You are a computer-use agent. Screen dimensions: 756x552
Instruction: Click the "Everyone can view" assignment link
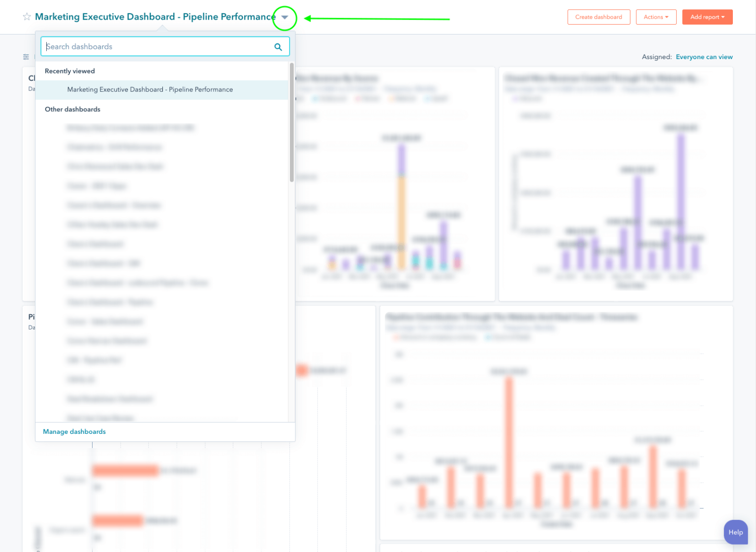click(x=704, y=57)
